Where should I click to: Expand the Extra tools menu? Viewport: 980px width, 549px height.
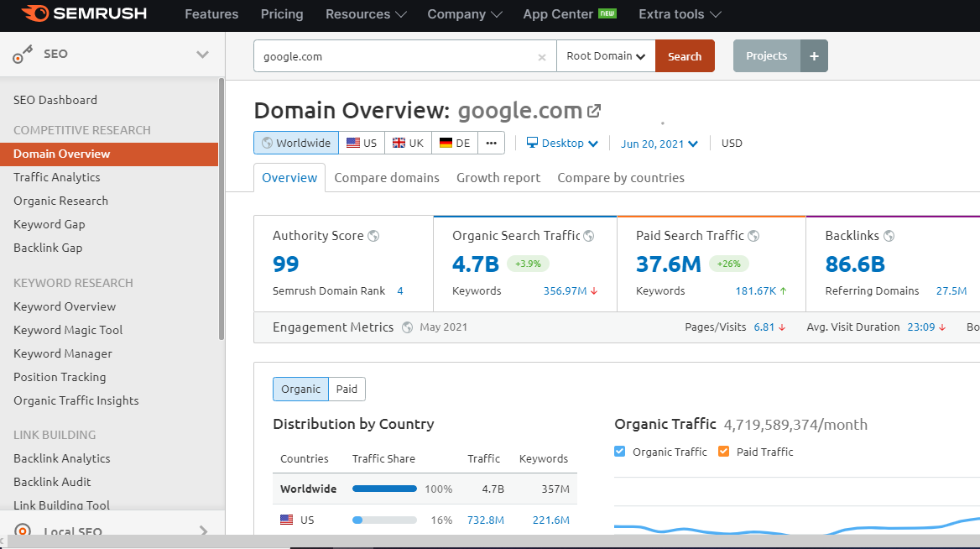click(x=680, y=13)
